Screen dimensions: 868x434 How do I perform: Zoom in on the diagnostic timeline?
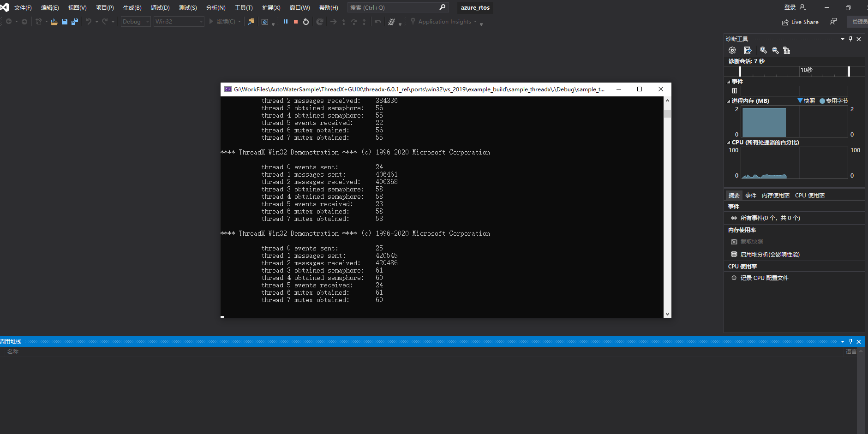coord(764,50)
